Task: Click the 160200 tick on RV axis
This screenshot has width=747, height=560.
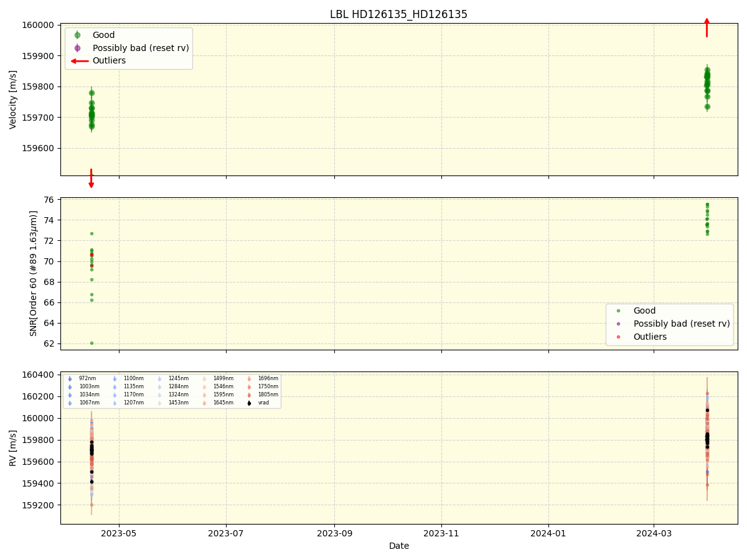Action: [37, 396]
